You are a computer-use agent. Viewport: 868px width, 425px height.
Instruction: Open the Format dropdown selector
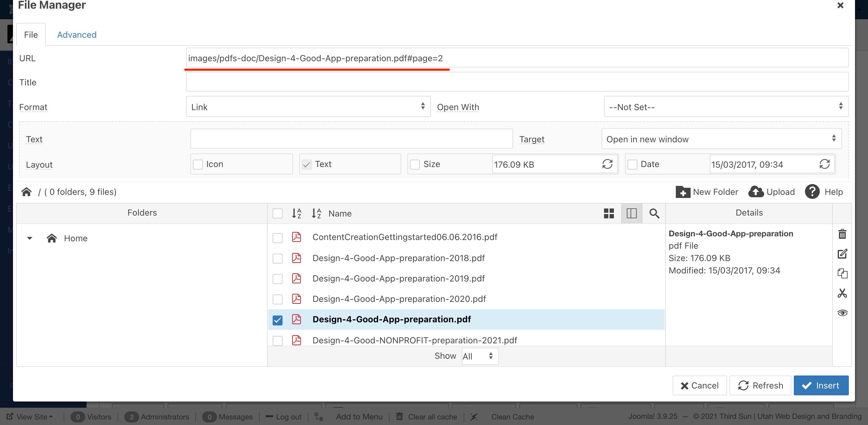tap(308, 106)
